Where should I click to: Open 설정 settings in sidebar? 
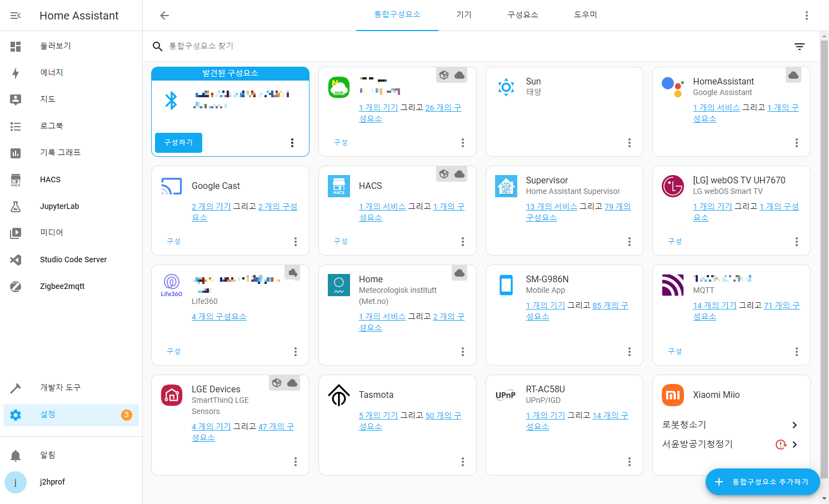click(71, 415)
